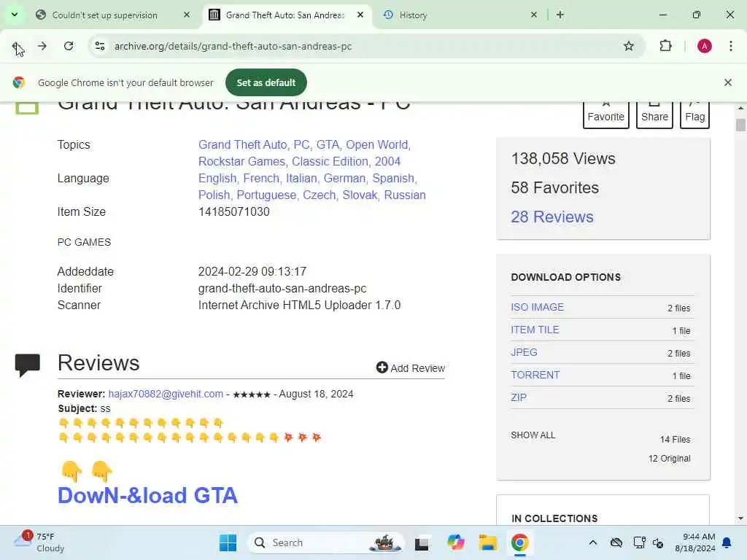Go forward with the browser forward arrow
This screenshot has height=560, width=747.
[x=42, y=46]
